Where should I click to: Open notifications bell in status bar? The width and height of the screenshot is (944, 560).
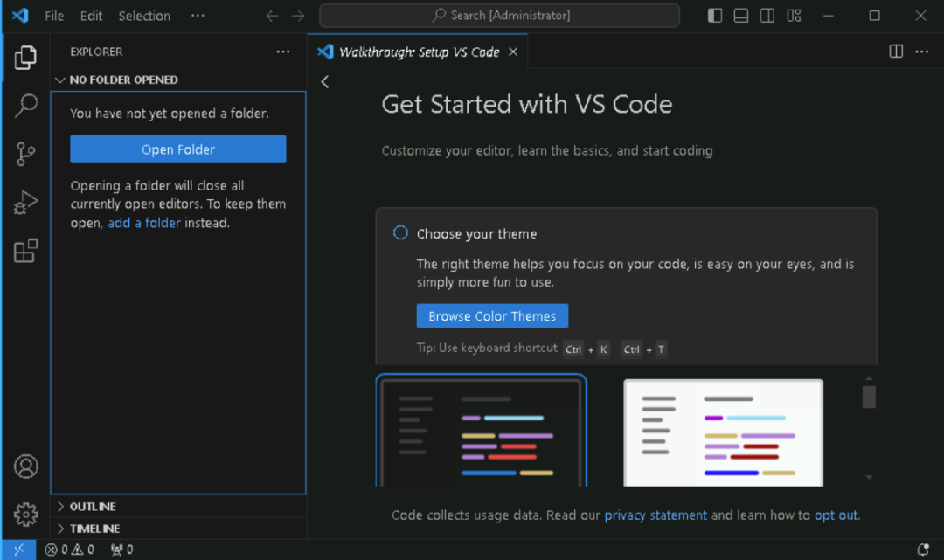pyautogui.click(x=923, y=550)
